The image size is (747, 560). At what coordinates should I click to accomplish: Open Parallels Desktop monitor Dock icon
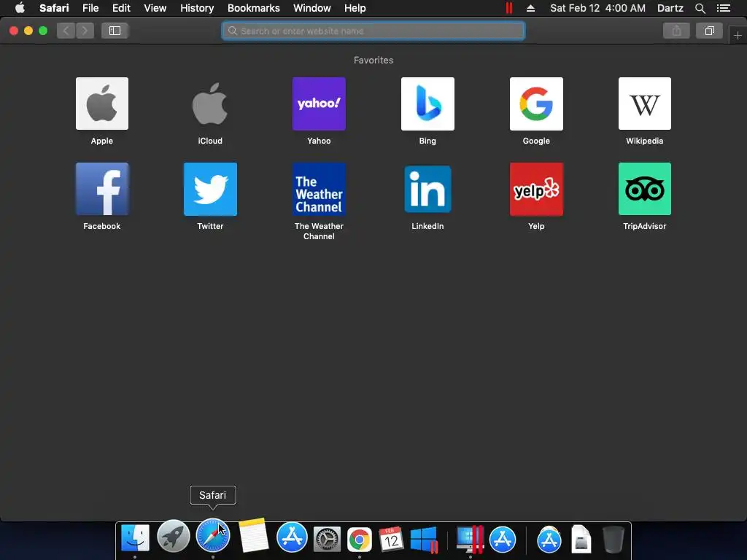pyautogui.click(x=471, y=539)
